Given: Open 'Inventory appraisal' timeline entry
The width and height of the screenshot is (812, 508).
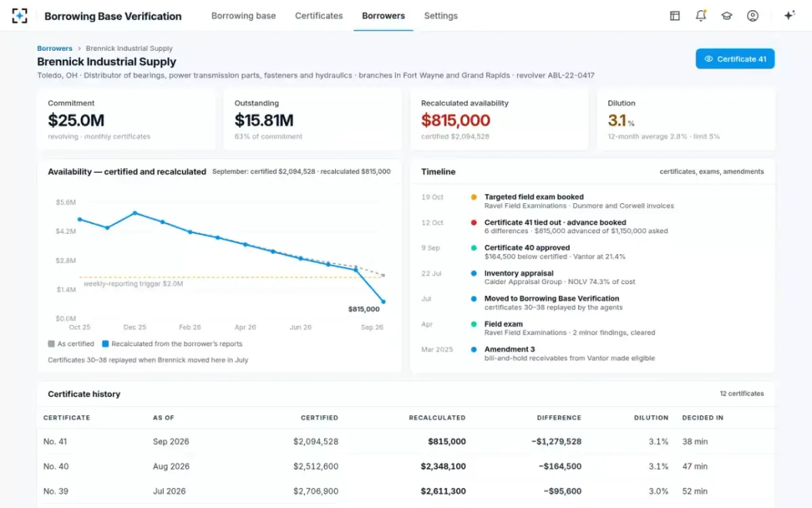Looking at the screenshot, I should 518,274.
